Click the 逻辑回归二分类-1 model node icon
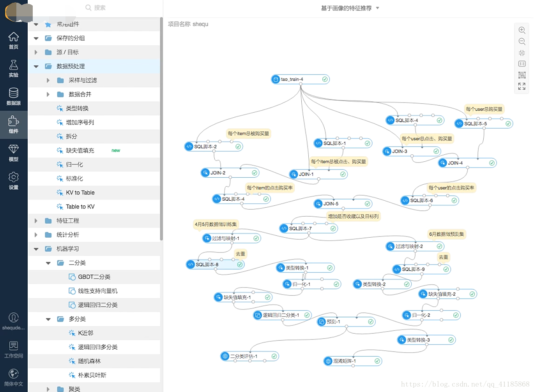Screen dimensions: 534x392 (x=258, y=315)
